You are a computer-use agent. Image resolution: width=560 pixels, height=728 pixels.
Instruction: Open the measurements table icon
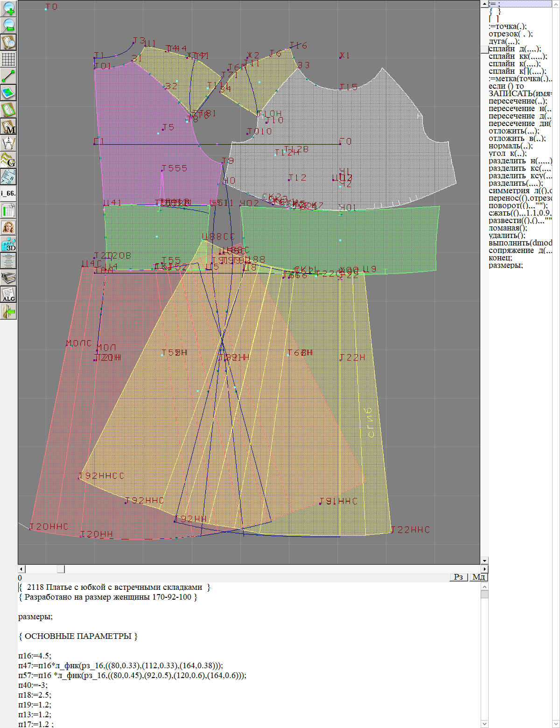click(x=9, y=210)
